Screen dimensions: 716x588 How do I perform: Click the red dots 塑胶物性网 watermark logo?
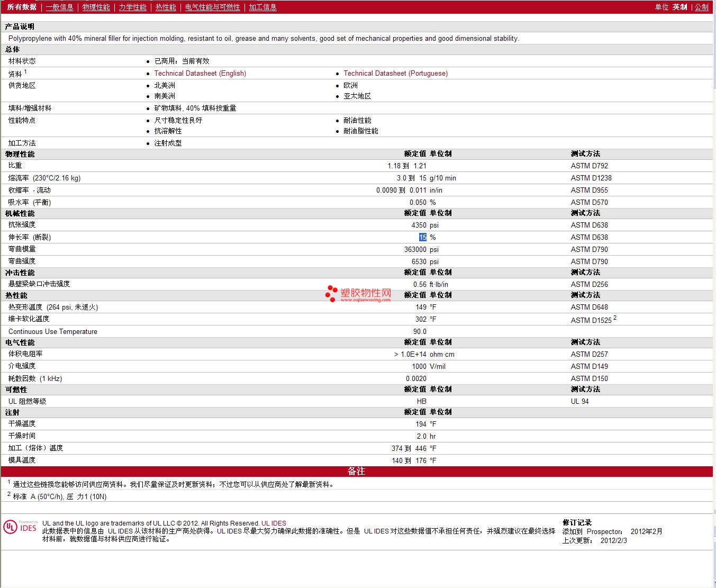(332, 293)
